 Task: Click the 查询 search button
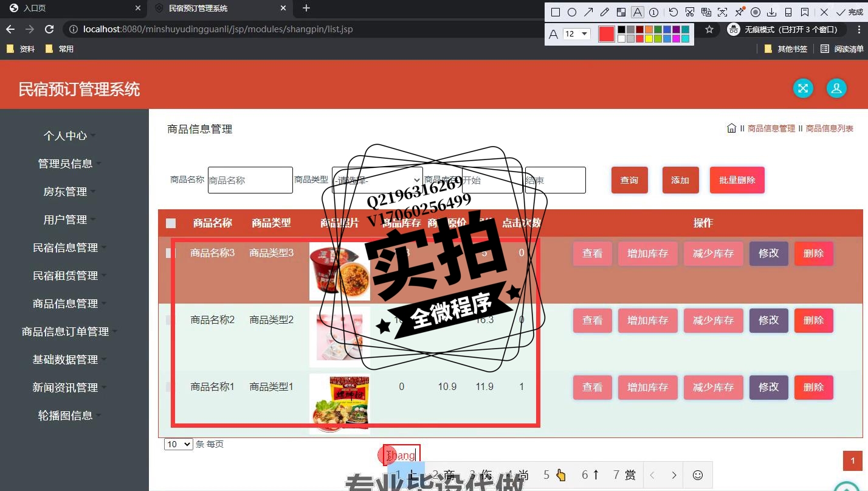[629, 180]
